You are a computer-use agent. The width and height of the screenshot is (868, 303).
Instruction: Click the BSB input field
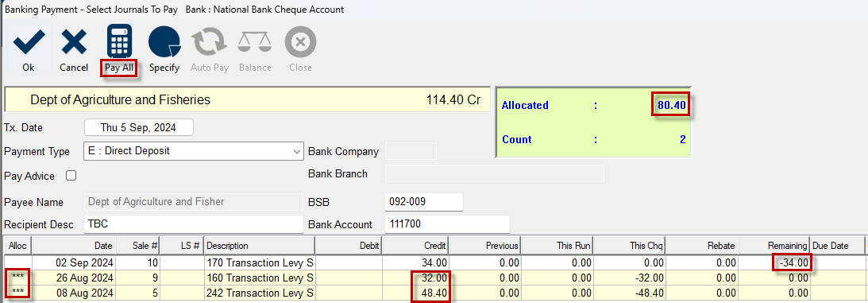pos(423,202)
